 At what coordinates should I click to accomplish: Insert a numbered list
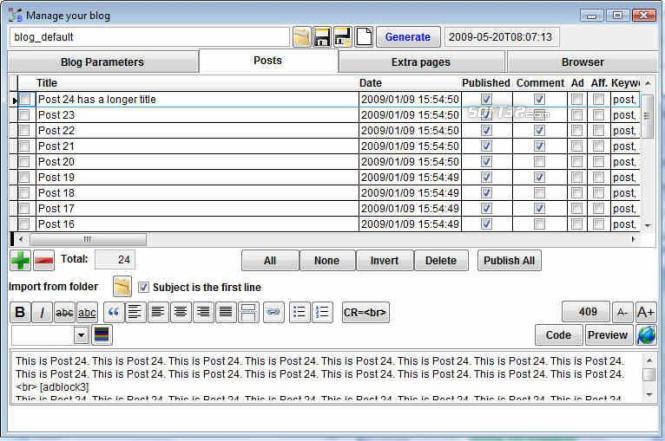coord(322,313)
